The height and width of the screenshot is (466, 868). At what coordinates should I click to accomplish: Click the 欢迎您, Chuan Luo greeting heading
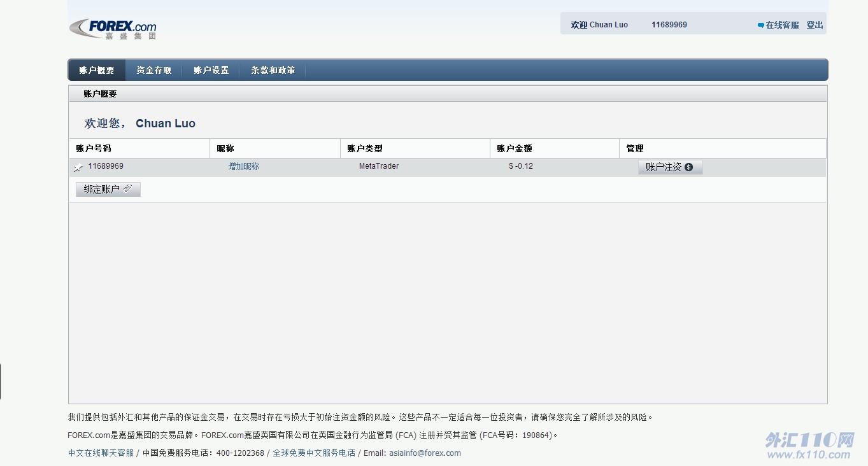click(140, 124)
